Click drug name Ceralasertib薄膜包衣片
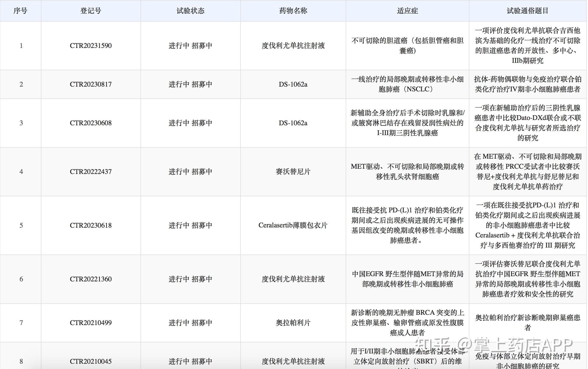The height and width of the screenshot is (369, 588). [x=293, y=225]
